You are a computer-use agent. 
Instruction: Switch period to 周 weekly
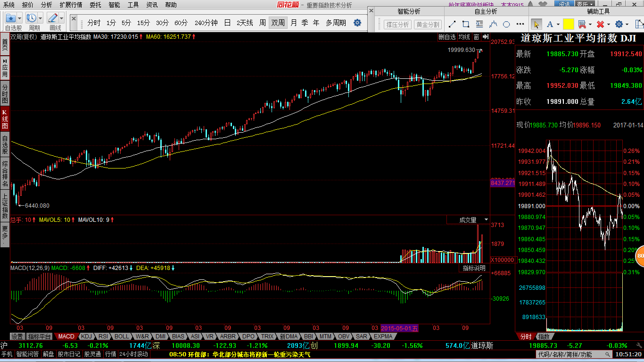tap(263, 23)
